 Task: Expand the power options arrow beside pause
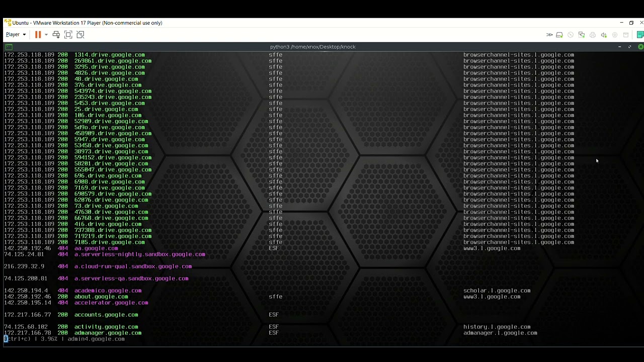(46, 35)
